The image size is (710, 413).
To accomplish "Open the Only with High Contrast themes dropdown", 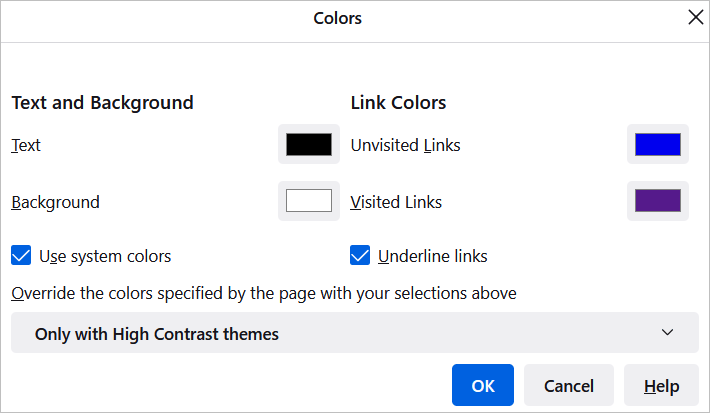I will pos(354,334).
